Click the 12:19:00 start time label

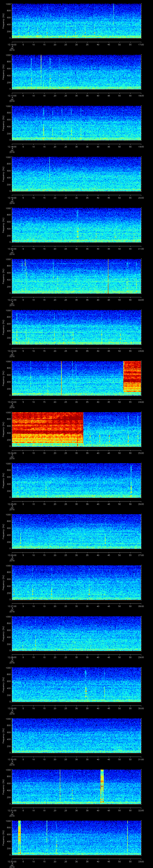(x=12, y=197)
